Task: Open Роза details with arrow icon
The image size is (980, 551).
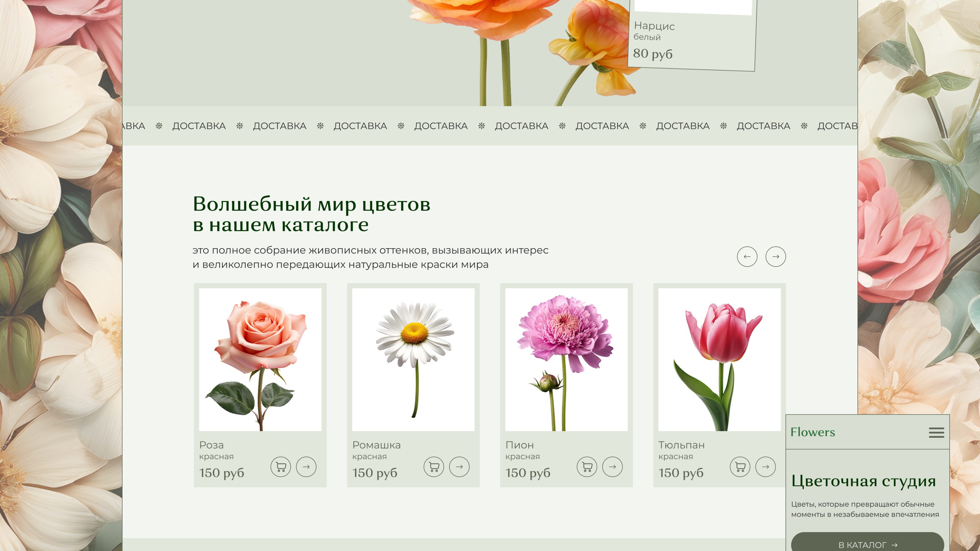Action: [306, 467]
